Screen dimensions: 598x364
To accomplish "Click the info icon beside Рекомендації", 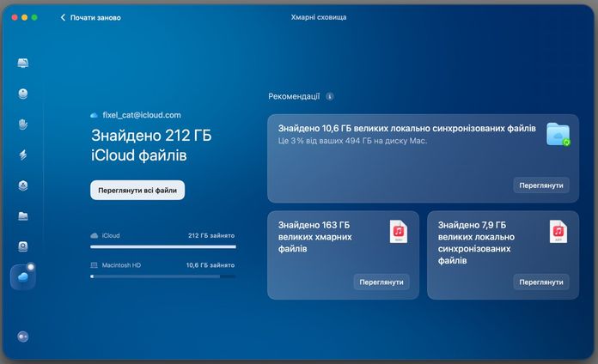I will coord(330,96).
